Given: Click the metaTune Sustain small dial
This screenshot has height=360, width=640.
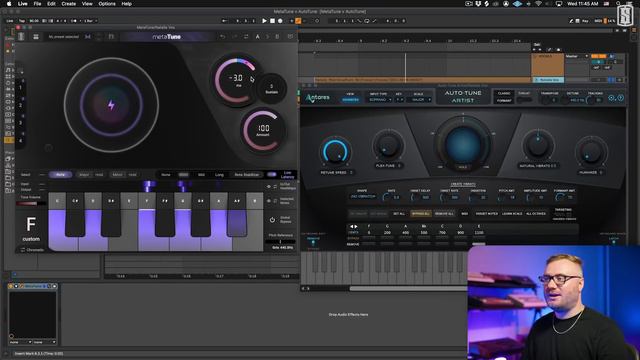Looking at the screenshot, I should (x=271, y=88).
